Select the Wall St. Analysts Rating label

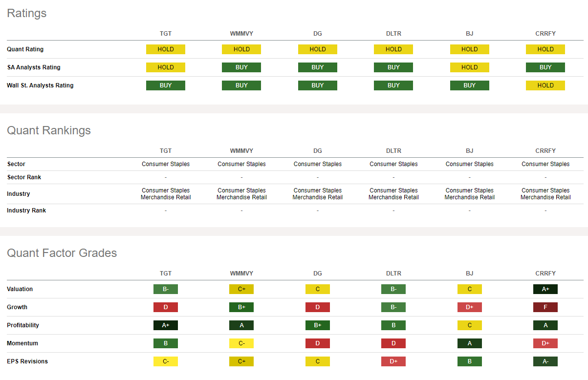pos(40,85)
